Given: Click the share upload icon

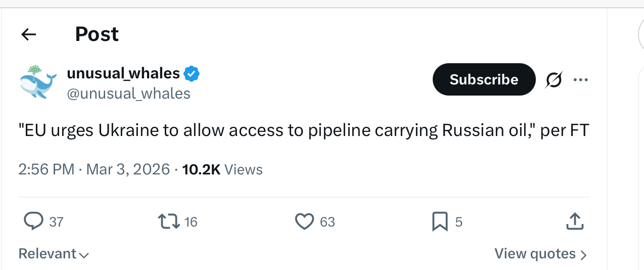Looking at the screenshot, I should coord(575,221).
